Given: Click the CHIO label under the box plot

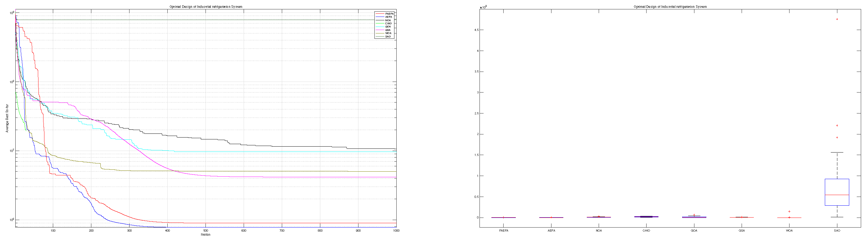Looking at the screenshot, I should pos(646,231).
